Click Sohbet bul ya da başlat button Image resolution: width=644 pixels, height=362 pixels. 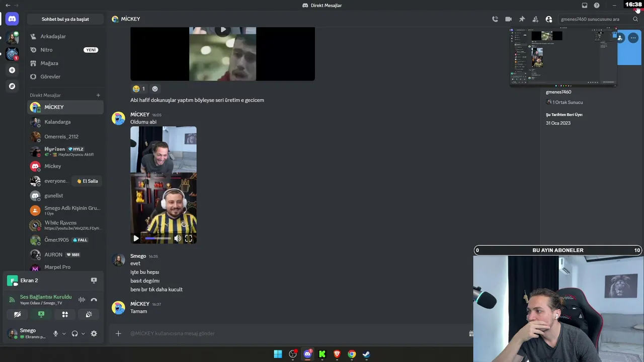pos(65,19)
